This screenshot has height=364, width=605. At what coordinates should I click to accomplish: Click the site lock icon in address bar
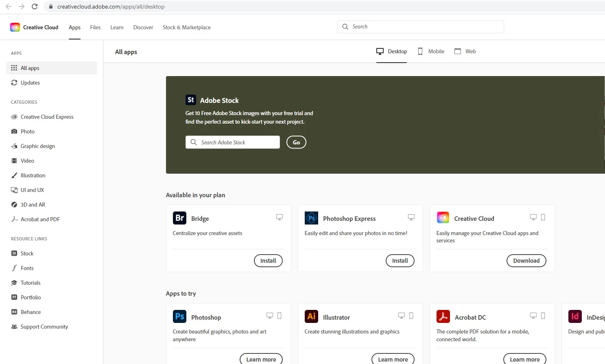[x=51, y=7]
